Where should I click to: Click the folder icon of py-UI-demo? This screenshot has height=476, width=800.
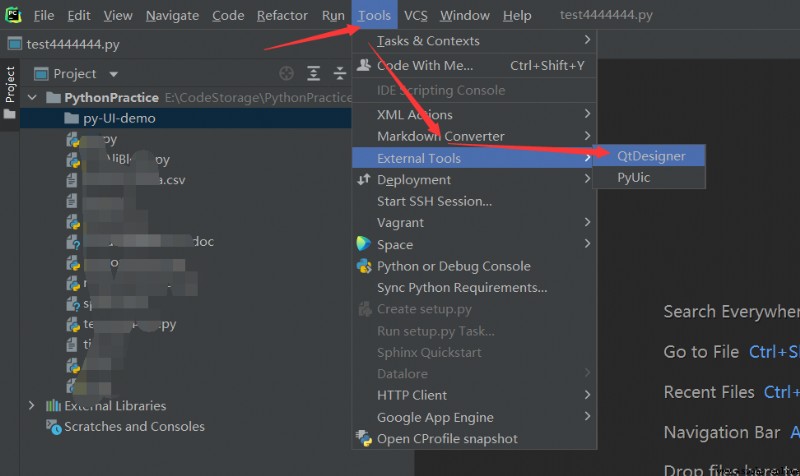(71, 118)
